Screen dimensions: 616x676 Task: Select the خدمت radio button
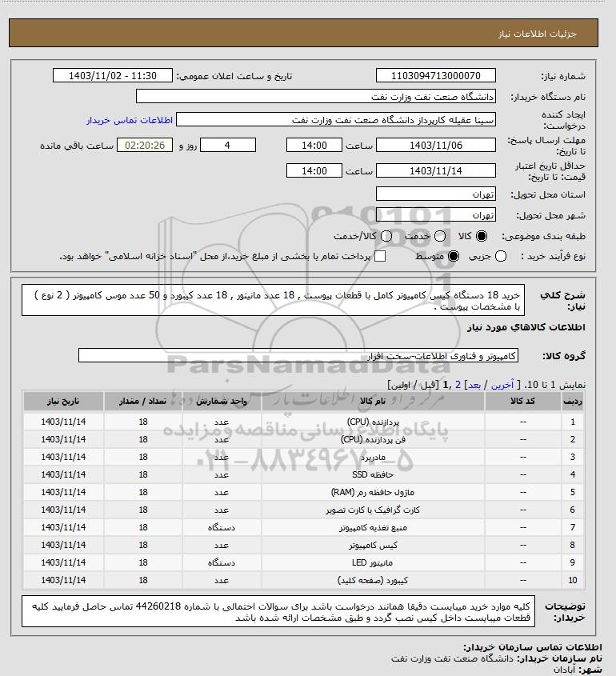pyautogui.click(x=440, y=236)
